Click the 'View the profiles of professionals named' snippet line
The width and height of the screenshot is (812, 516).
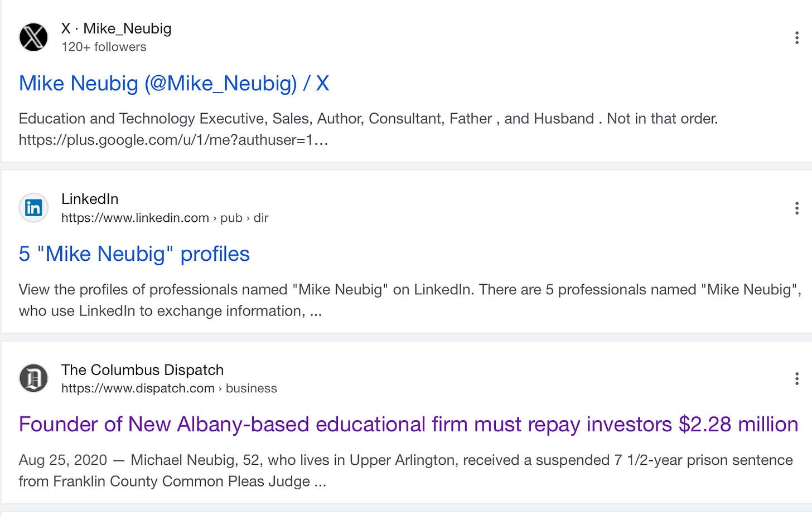tap(410, 290)
